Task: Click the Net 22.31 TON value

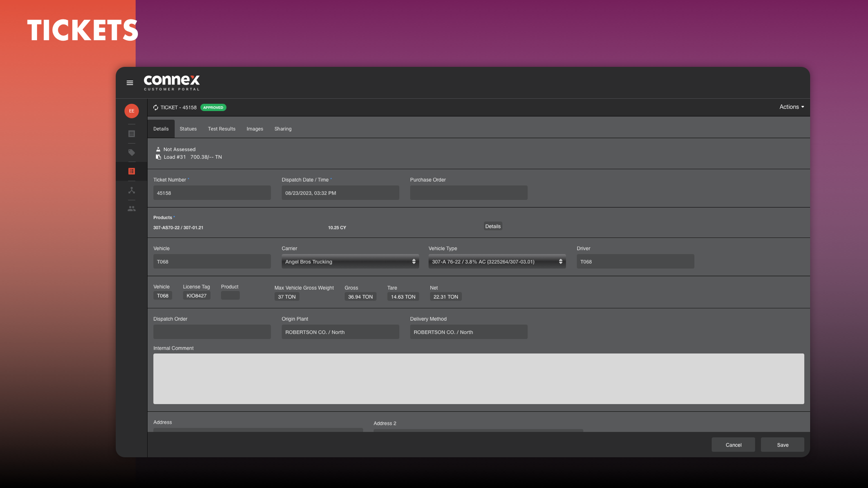Action: pyautogui.click(x=446, y=297)
